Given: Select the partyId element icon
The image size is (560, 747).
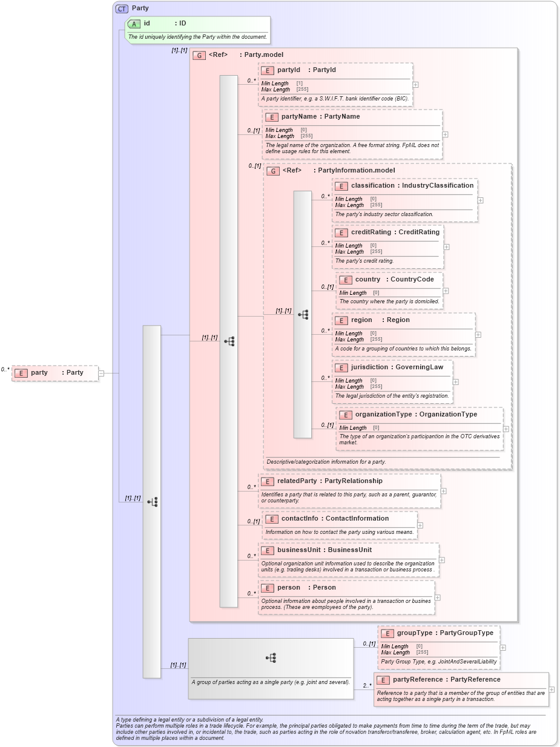Looking at the screenshot, I should coord(268,70).
